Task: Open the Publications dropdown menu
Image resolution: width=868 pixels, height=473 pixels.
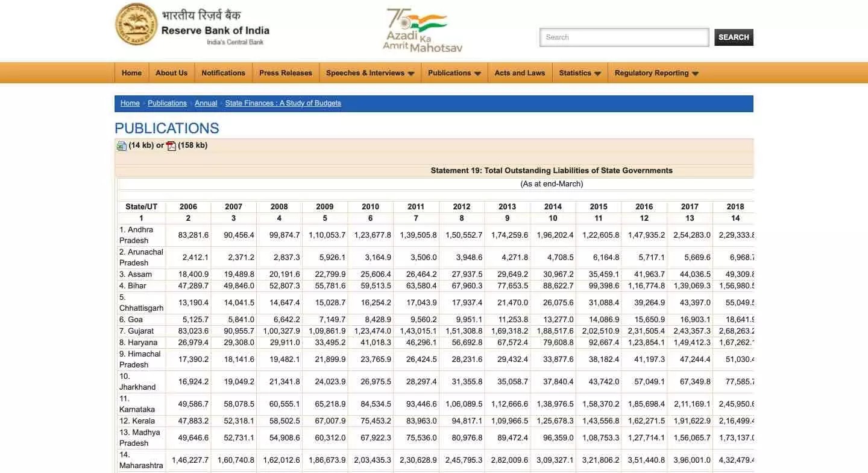Action: [454, 73]
